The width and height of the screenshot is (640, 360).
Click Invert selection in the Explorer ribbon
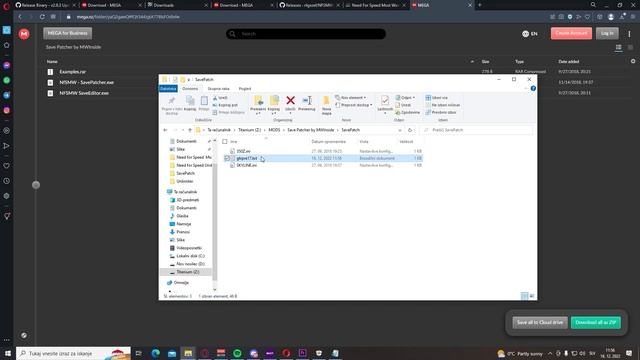pos(440,112)
